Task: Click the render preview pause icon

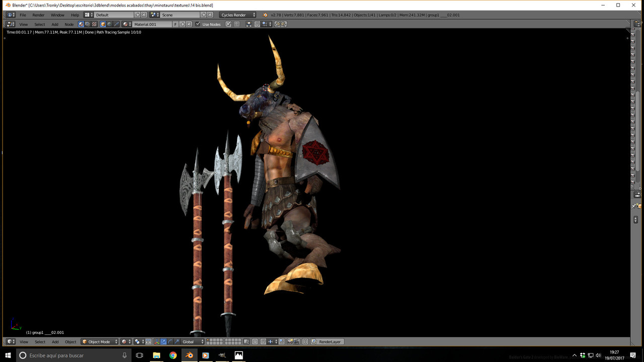Action: (x=305, y=342)
